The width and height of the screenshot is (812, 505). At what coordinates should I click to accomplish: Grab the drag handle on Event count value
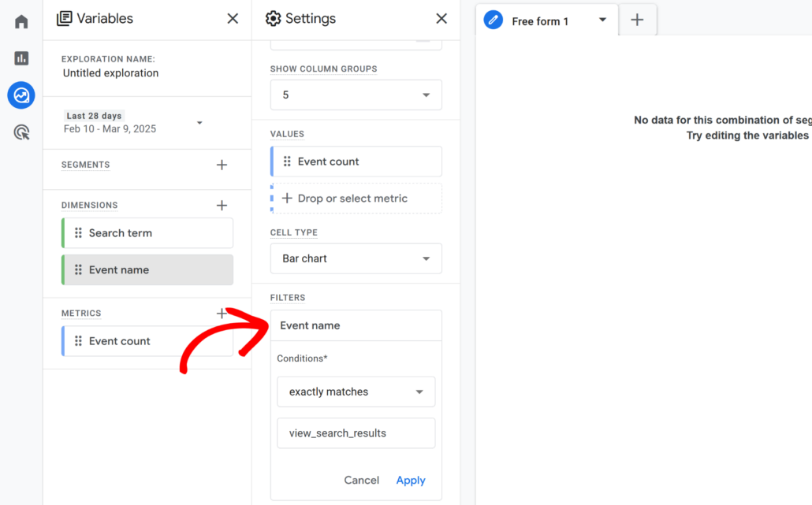287,161
